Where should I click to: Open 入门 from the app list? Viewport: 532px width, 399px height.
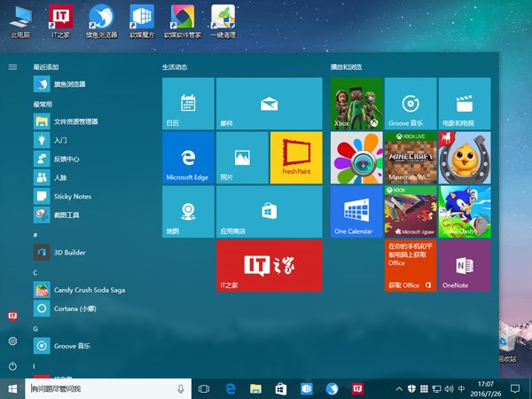[x=91, y=140]
